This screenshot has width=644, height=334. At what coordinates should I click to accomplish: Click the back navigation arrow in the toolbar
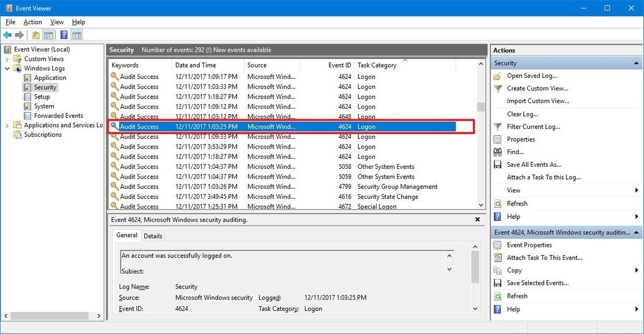(x=8, y=34)
